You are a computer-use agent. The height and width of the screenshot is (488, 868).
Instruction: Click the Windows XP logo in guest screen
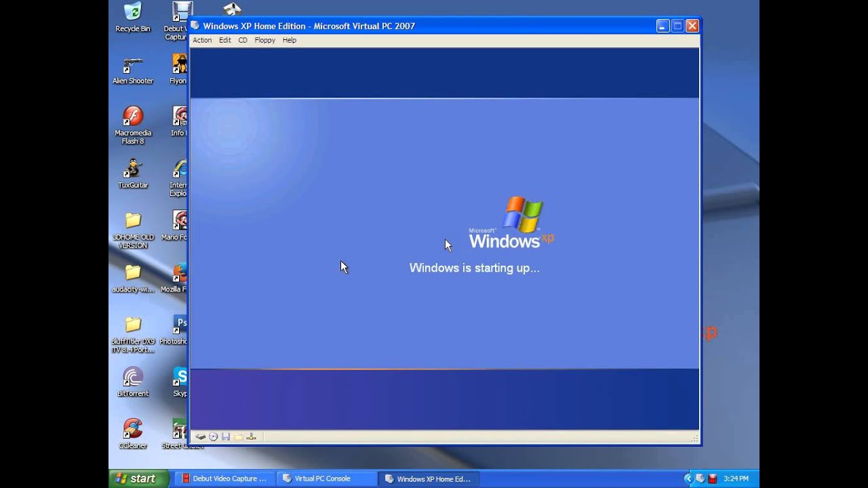(x=512, y=223)
